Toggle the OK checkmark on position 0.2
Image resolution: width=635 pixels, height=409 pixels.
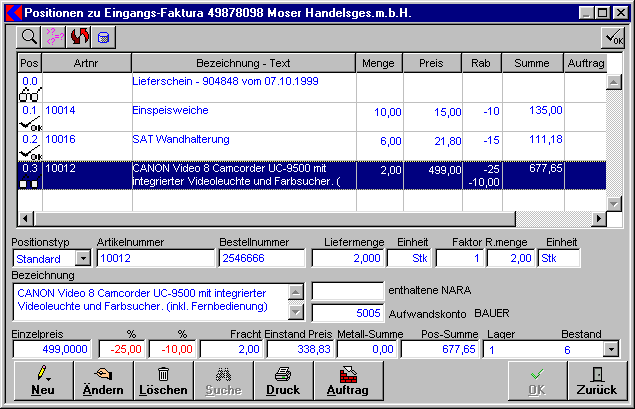30,155
